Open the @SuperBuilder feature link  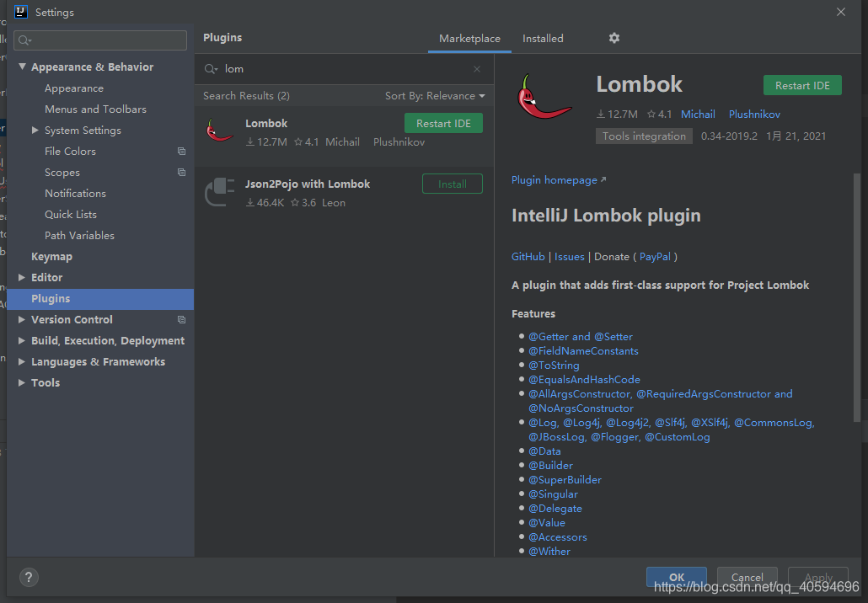tap(565, 480)
